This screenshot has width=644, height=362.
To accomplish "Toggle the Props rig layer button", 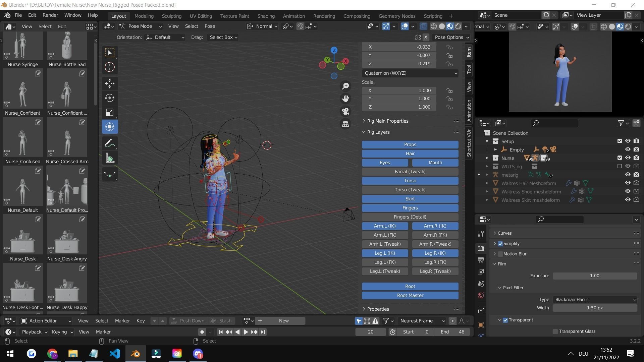I will coord(410,144).
